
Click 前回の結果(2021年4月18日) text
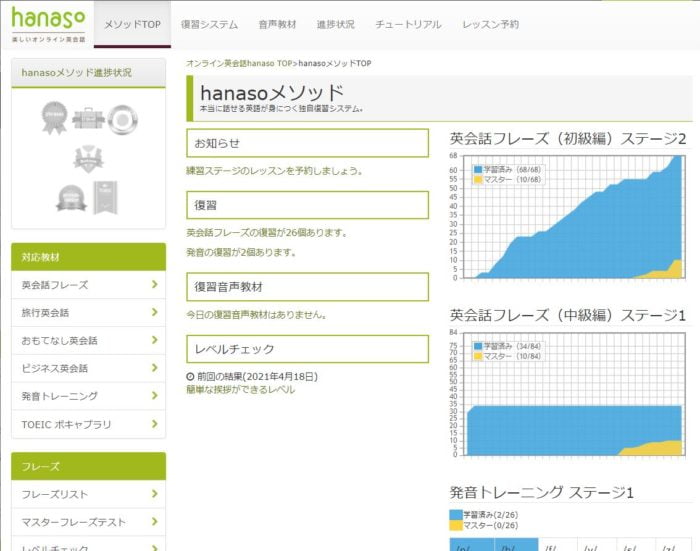tap(257, 376)
